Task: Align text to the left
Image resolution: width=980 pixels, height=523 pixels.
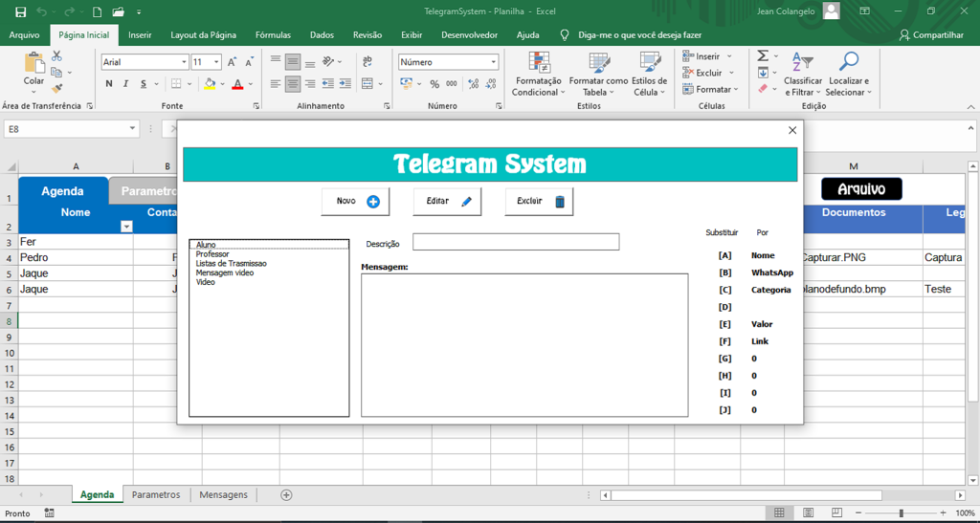Action: [276, 83]
